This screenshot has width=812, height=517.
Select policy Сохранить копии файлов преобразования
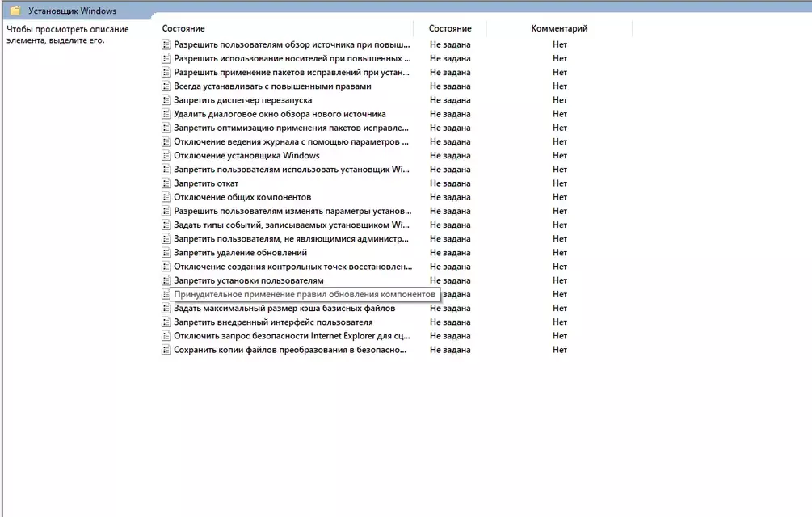[290, 350]
